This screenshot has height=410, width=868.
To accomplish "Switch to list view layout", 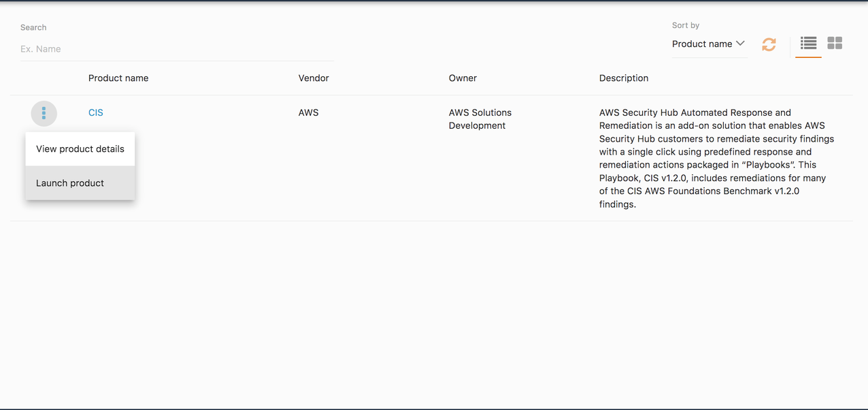I will tap(808, 43).
